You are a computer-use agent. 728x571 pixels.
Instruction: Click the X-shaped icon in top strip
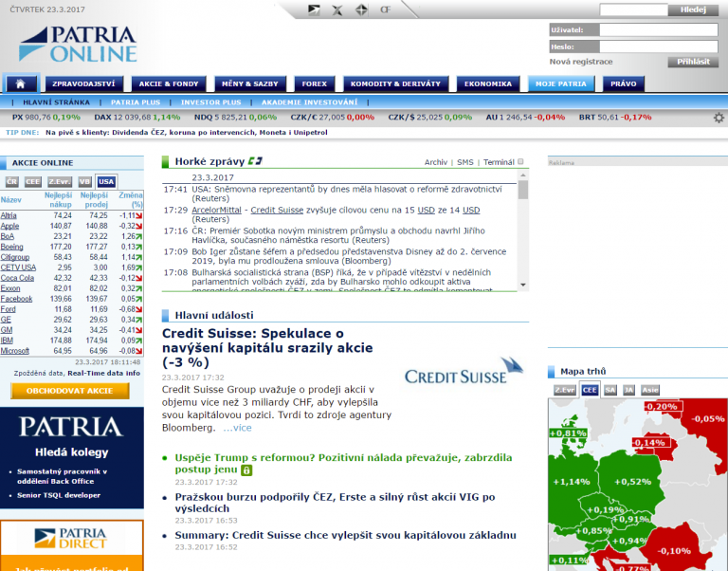[x=337, y=10]
